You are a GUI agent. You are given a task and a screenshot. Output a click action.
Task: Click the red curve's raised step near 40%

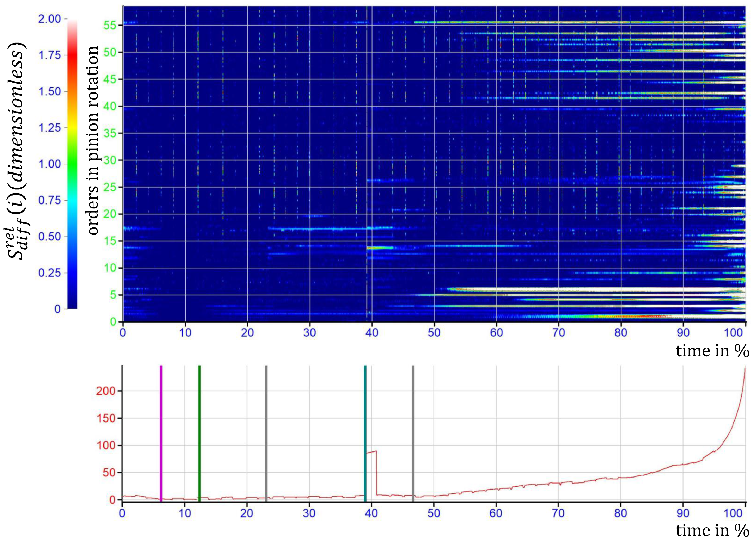[x=371, y=452]
